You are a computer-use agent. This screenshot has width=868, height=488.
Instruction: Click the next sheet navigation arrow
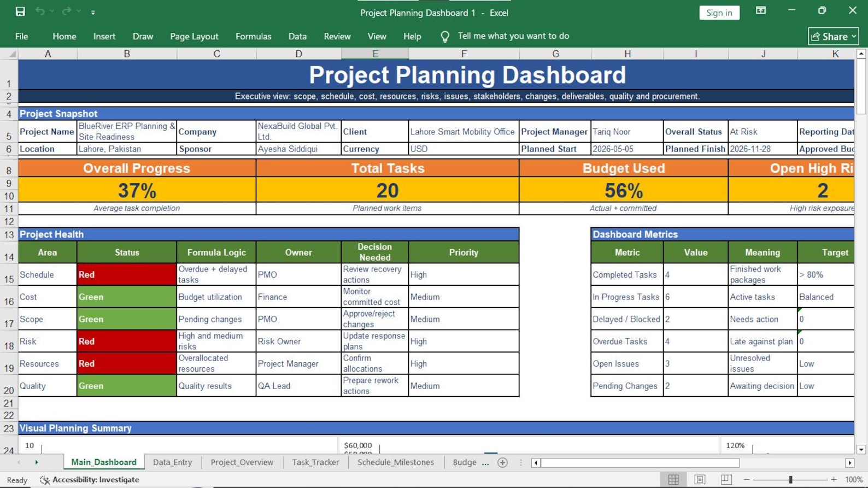(37, 462)
